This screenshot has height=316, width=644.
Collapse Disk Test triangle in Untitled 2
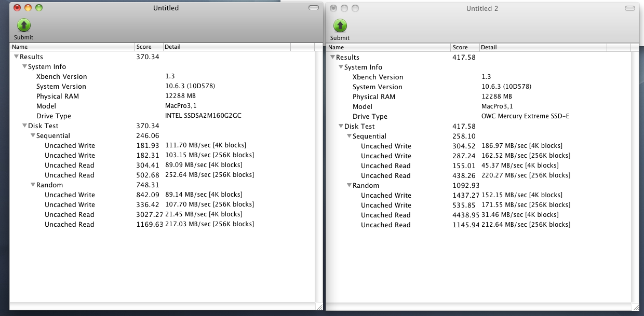(x=341, y=126)
